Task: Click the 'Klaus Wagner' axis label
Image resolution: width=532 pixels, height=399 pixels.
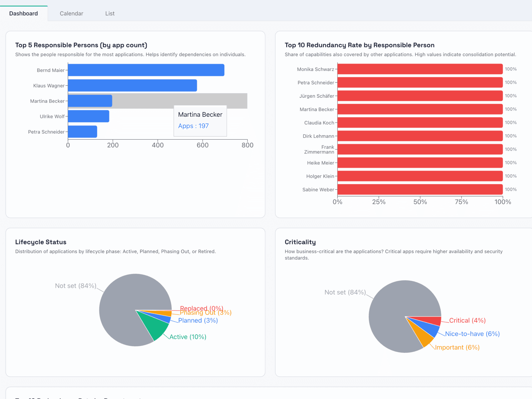Action: pyautogui.click(x=49, y=86)
